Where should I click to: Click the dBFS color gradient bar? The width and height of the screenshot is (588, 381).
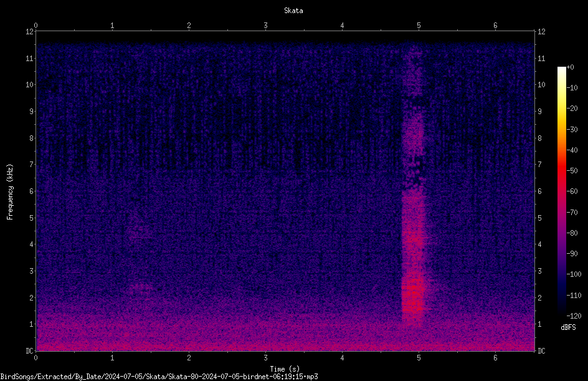(x=561, y=191)
